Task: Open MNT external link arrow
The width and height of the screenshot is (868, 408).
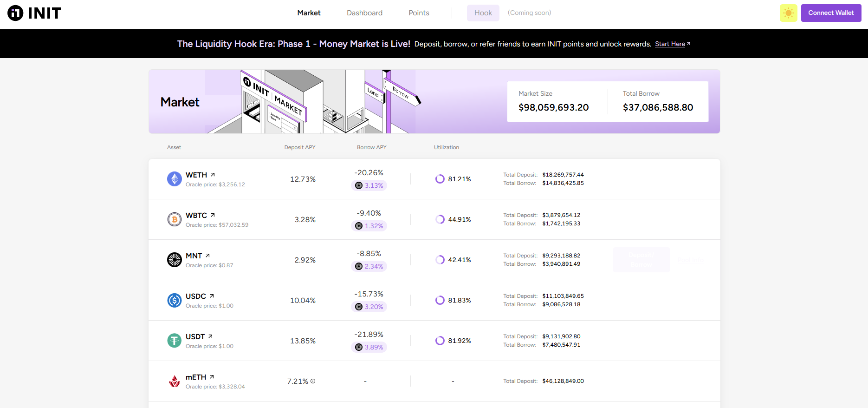Action: (207, 256)
